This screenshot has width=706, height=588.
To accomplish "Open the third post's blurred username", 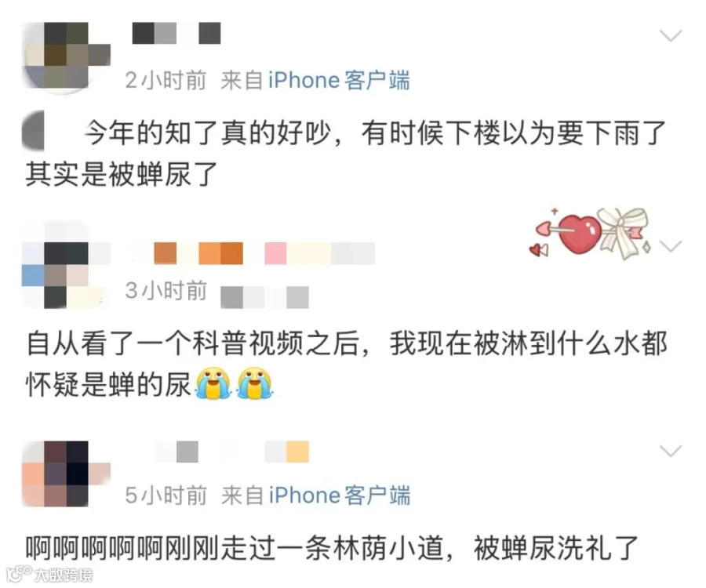I will tap(231, 452).
